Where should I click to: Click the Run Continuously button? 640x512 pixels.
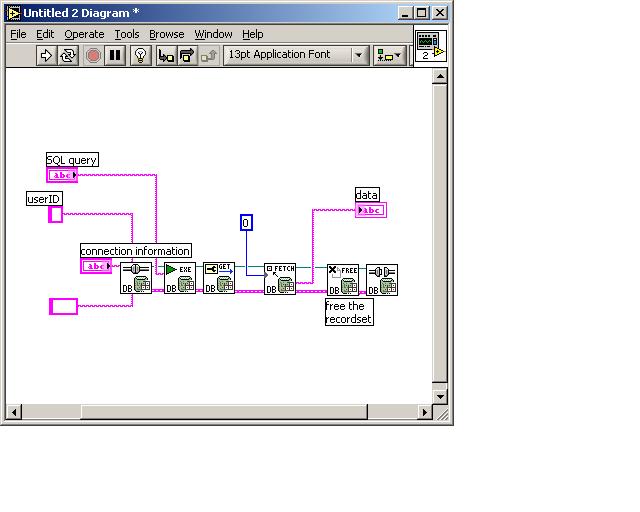pos(69,56)
